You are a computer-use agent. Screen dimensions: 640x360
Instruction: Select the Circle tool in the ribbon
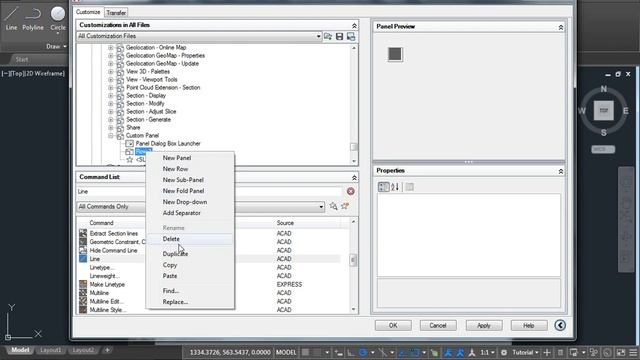58,18
